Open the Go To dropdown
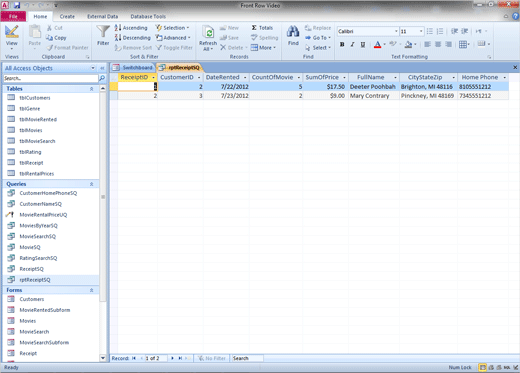 [x=318, y=38]
